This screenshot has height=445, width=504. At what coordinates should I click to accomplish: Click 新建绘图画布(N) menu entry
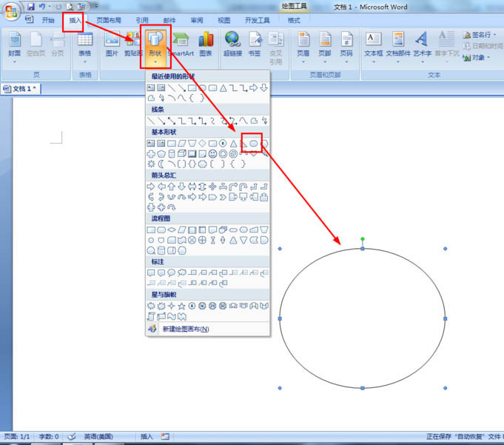208,329
